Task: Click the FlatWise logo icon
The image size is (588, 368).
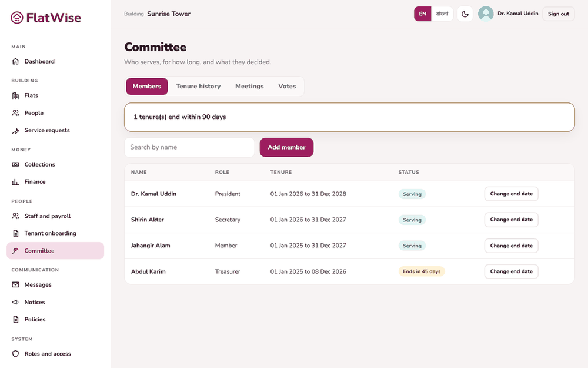Action: point(17,18)
